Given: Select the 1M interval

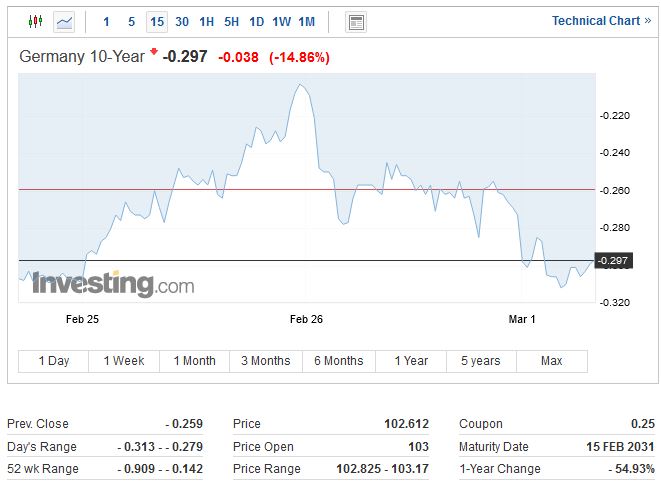Looking at the screenshot, I should coord(307,22).
